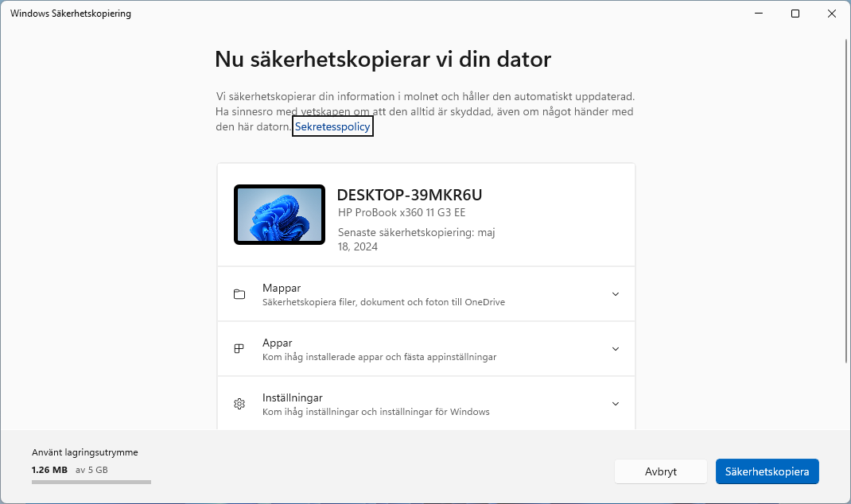Click the gear icon beside Inställningar
This screenshot has height=504, width=851.
pyautogui.click(x=239, y=403)
